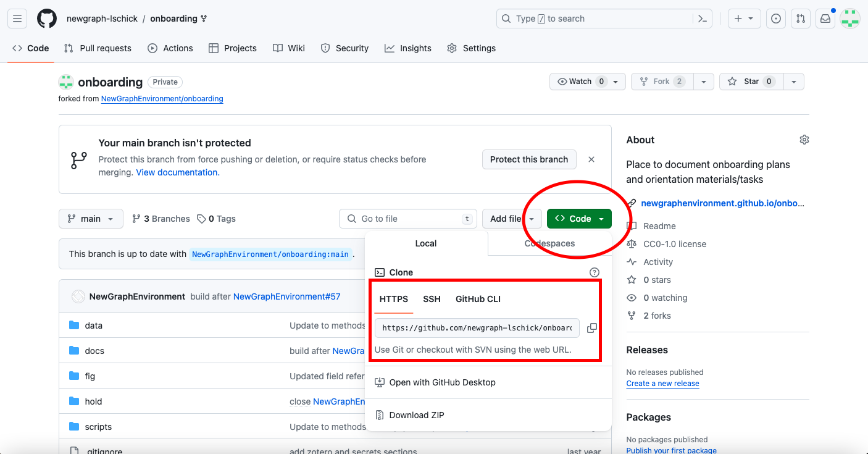Viewport: 868px width, 454px height.
Task: Open the main branch selector dropdown
Action: click(91, 219)
